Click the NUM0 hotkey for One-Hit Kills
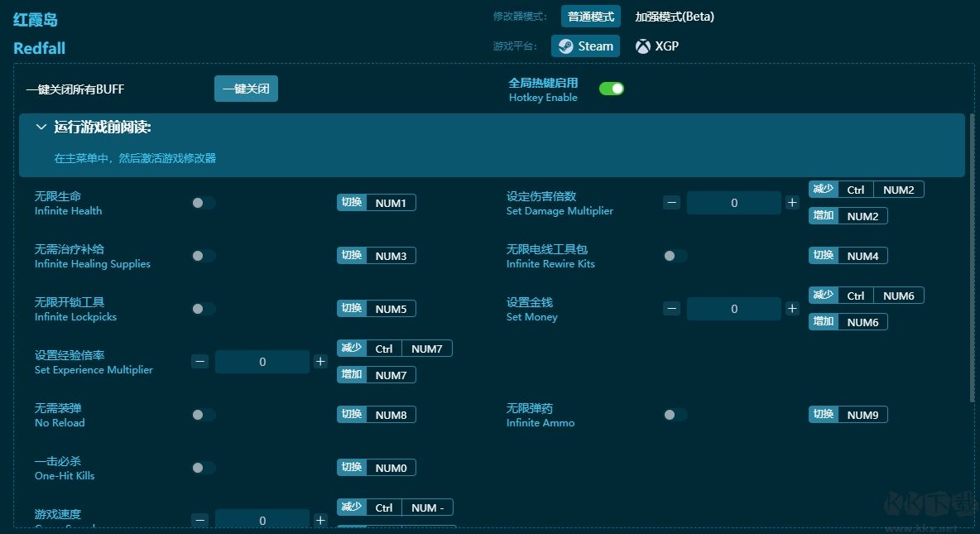Screen dimensions: 980x534 (377, 468)
